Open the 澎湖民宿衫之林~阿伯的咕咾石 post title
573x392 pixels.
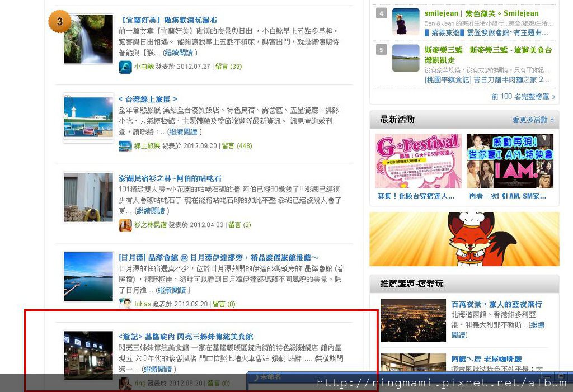coord(170,178)
